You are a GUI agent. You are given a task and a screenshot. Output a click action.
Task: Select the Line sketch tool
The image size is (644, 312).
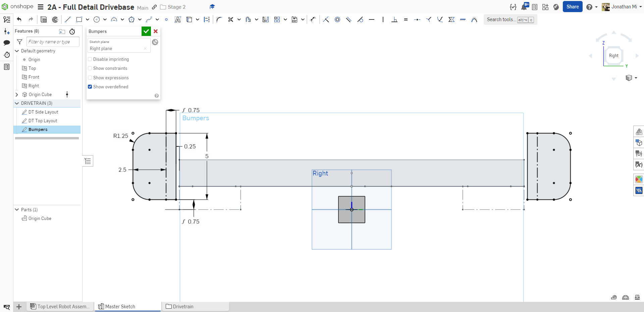click(x=68, y=19)
